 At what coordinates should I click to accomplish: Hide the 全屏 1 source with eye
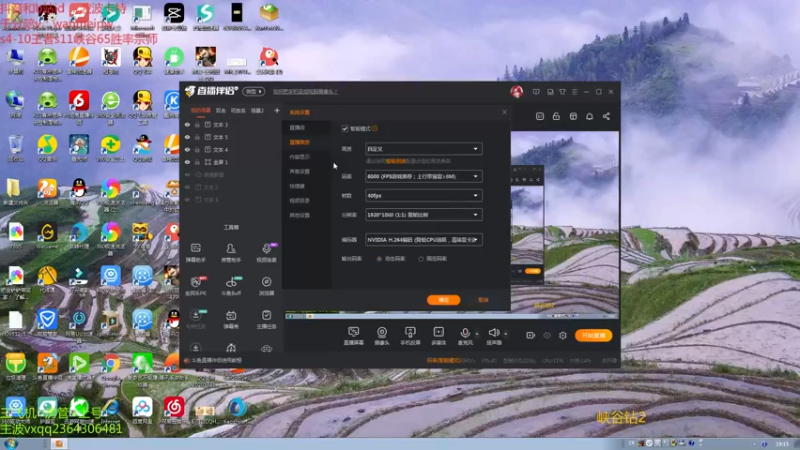(187, 162)
